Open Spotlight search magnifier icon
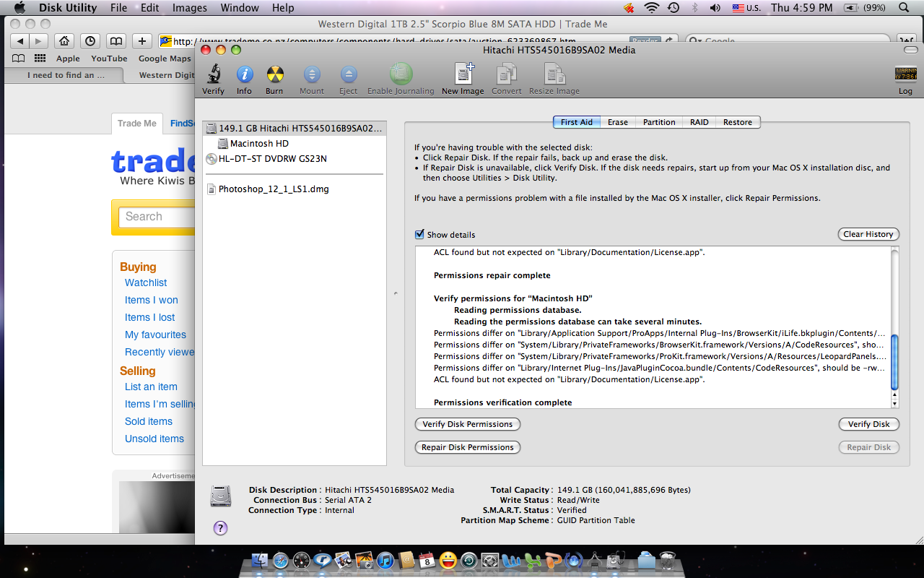 pyautogui.click(x=905, y=8)
